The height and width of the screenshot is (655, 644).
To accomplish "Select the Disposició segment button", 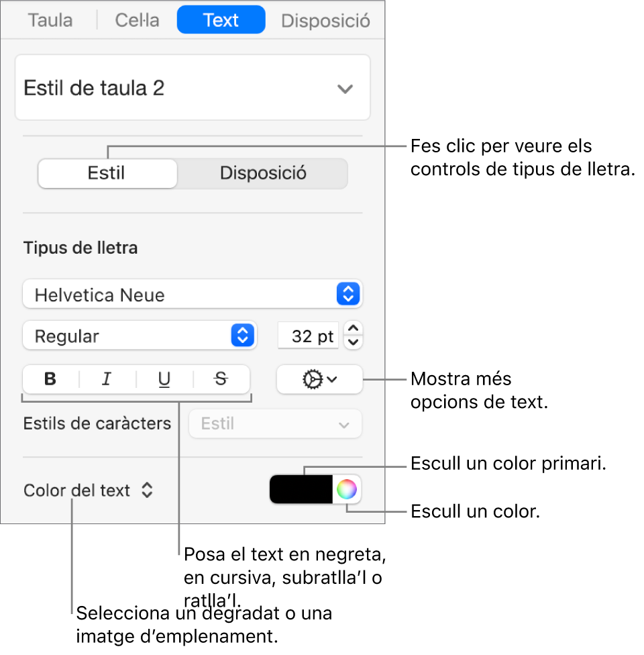I will [x=263, y=173].
